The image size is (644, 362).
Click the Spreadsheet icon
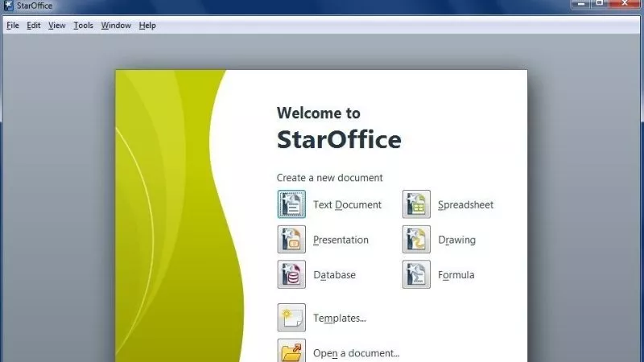click(416, 204)
